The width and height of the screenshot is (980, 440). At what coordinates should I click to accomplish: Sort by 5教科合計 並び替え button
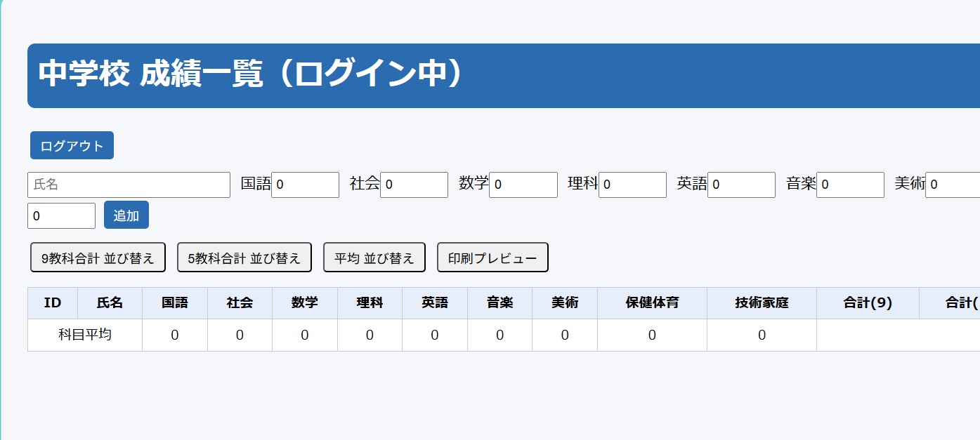point(244,258)
